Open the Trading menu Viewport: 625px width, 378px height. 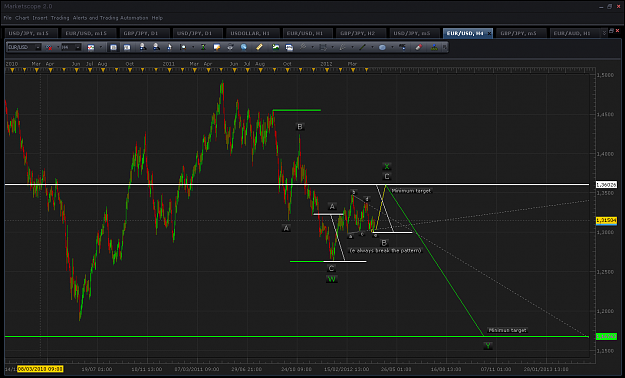point(60,18)
